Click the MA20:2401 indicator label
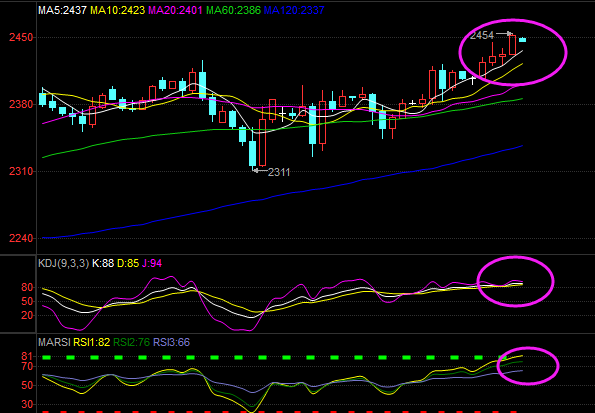The height and width of the screenshot is (413, 595). [175, 10]
